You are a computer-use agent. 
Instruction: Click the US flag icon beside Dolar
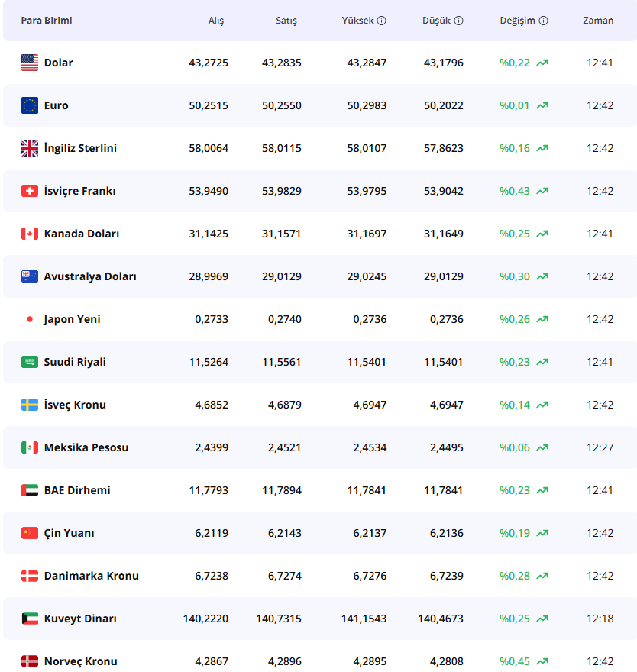30,63
